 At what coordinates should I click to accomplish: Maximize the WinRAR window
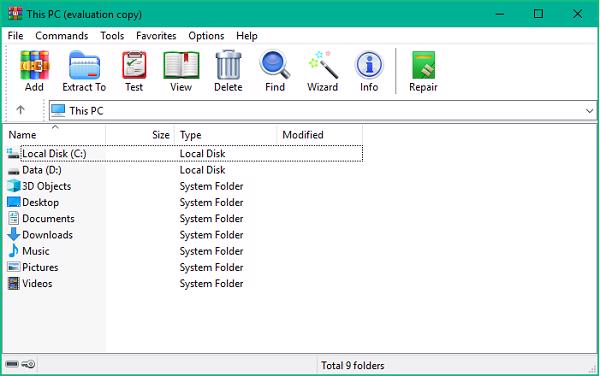[538, 14]
